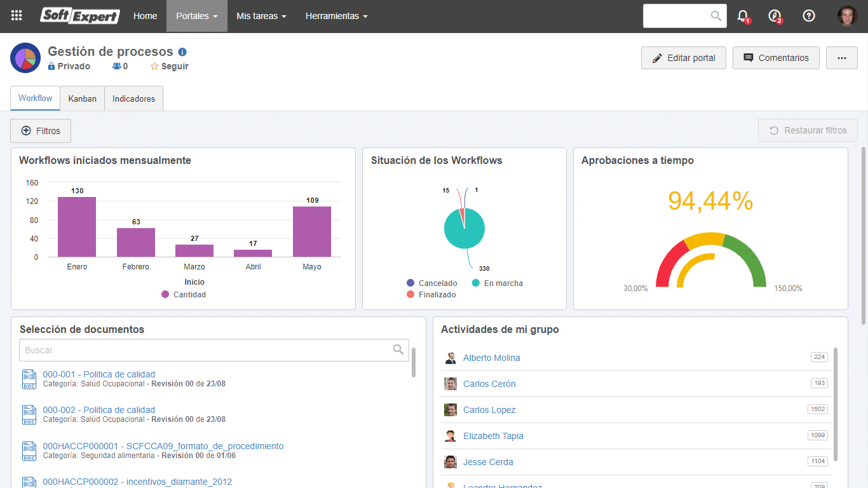
Task: Expand the Mis tareas dropdown
Action: coord(261,16)
